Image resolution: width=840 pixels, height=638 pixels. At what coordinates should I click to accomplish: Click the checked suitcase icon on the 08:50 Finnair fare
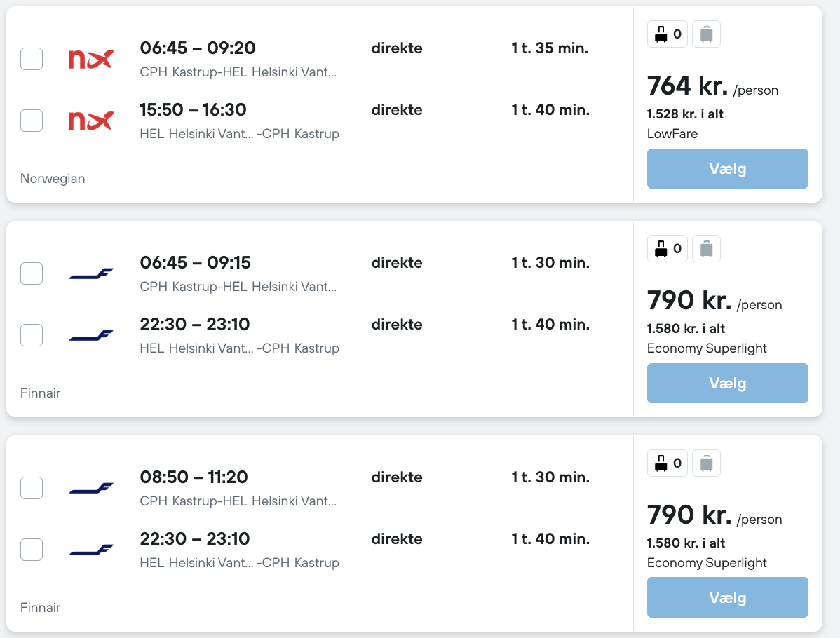[706, 463]
